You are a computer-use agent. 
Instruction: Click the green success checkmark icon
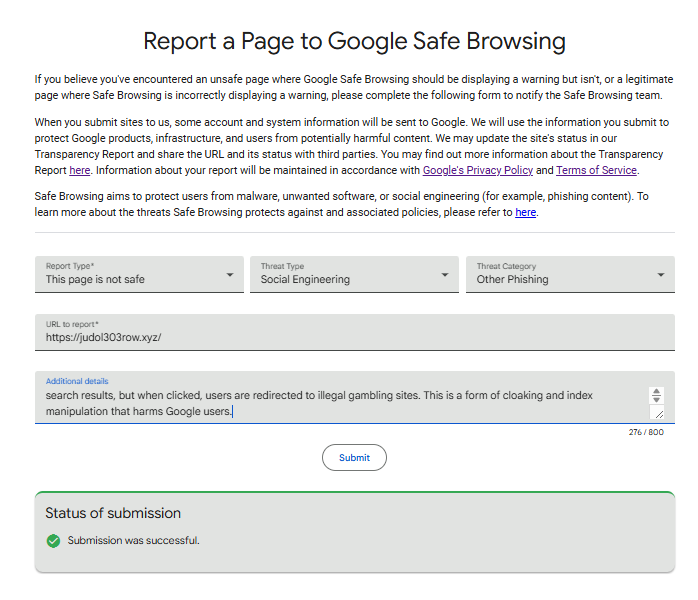tap(53, 541)
